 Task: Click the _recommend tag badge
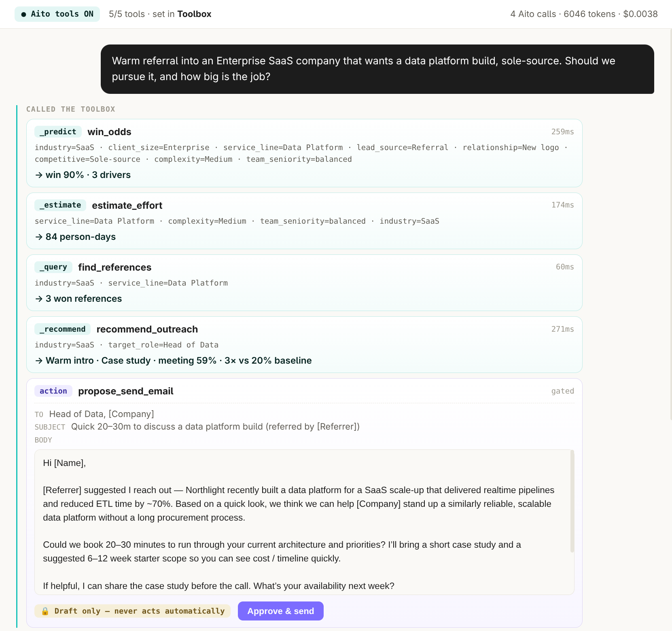[x=62, y=329]
